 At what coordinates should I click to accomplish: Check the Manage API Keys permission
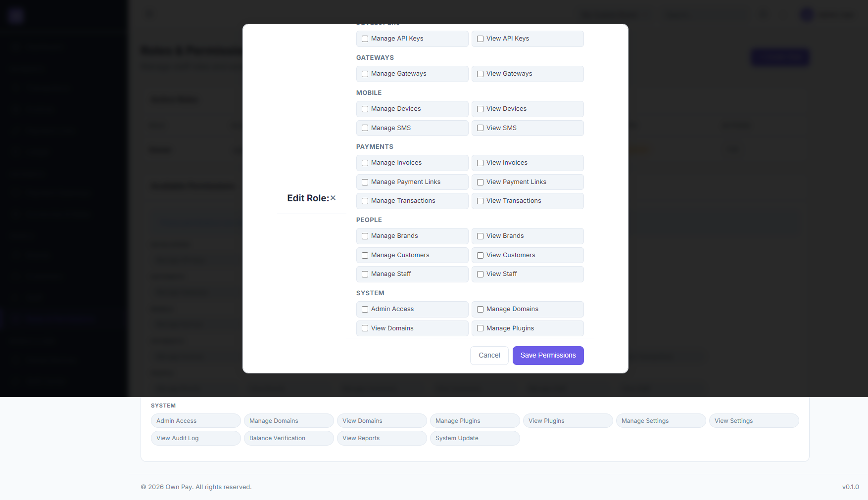[365, 39]
